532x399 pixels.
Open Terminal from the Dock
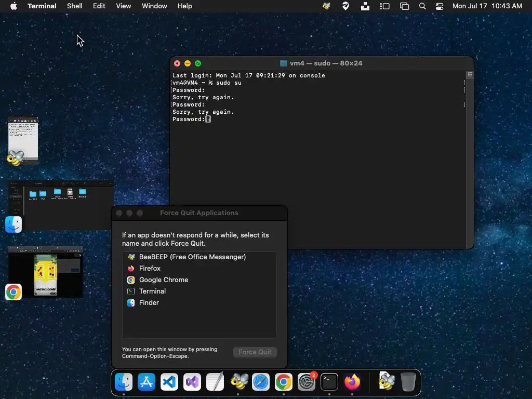[329, 382]
